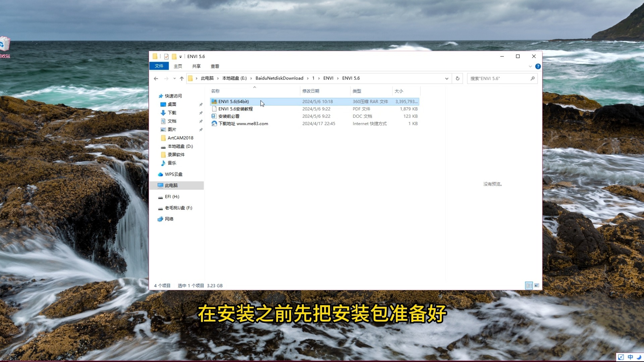This screenshot has height=362, width=644.
Task: Refresh the current folder
Action: (458, 78)
